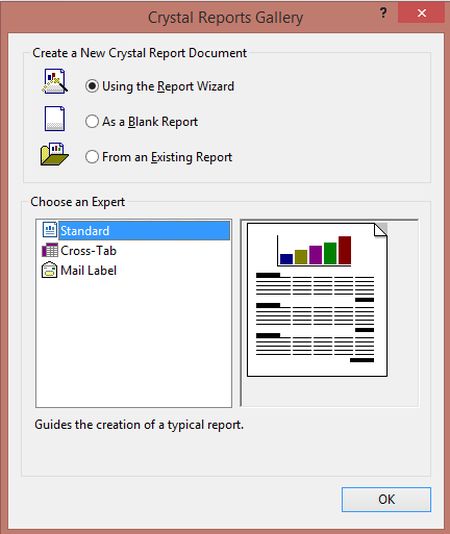Click the report preview thumbnail

(317, 300)
